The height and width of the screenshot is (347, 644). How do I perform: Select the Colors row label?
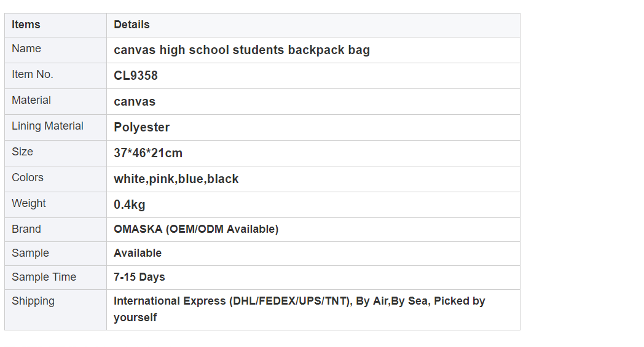[x=28, y=177]
